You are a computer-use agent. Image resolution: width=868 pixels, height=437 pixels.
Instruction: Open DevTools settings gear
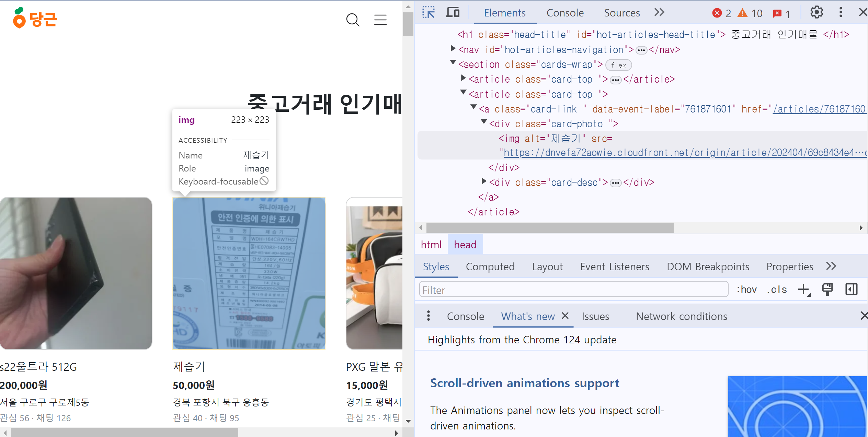816,13
